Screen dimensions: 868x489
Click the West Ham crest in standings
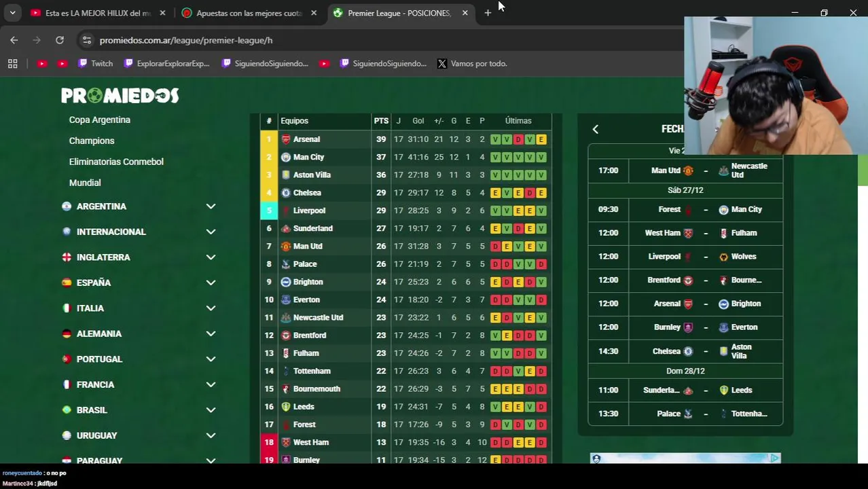pyautogui.click(x=286, y=442)
